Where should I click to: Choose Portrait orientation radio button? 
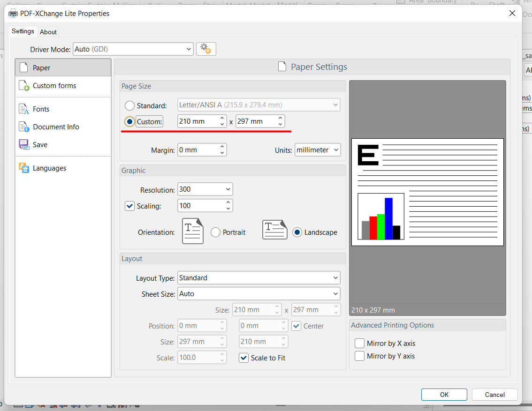pos(215,232)
